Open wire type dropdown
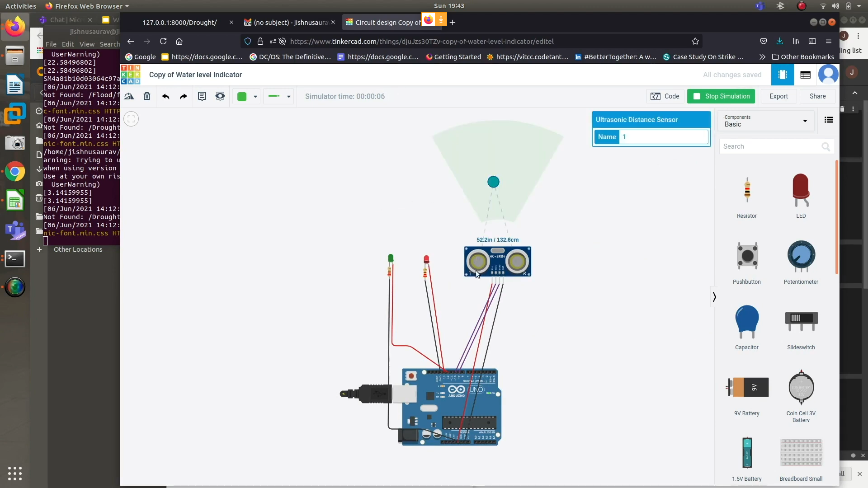 pyautogui.click(x=288, y=96)
